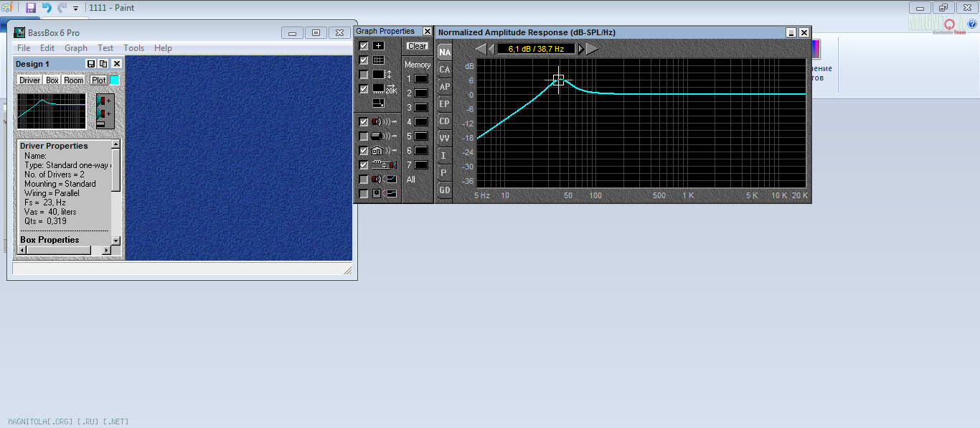Select the GD graph tab
This screenshot has width=980, height=428.
[x=445, y=190]
